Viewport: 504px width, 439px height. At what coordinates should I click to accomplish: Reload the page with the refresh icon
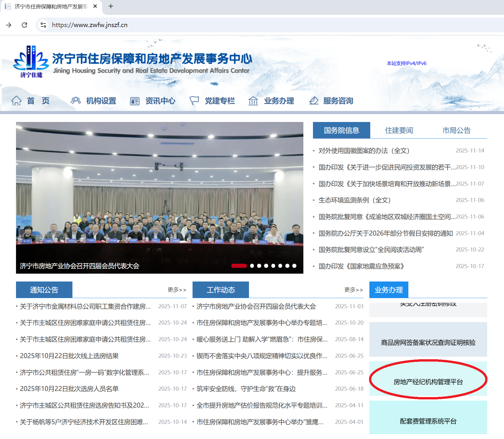(x=24, y=25)
